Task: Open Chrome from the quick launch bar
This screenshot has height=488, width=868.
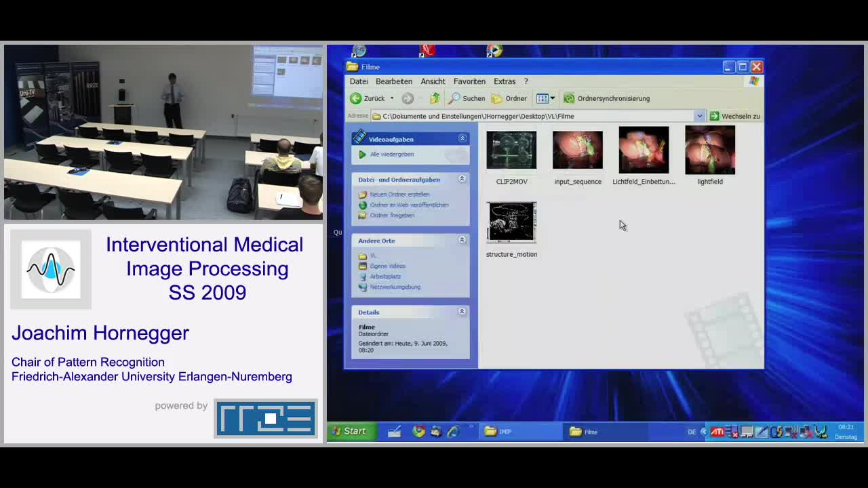Action: tap(418, 432)
